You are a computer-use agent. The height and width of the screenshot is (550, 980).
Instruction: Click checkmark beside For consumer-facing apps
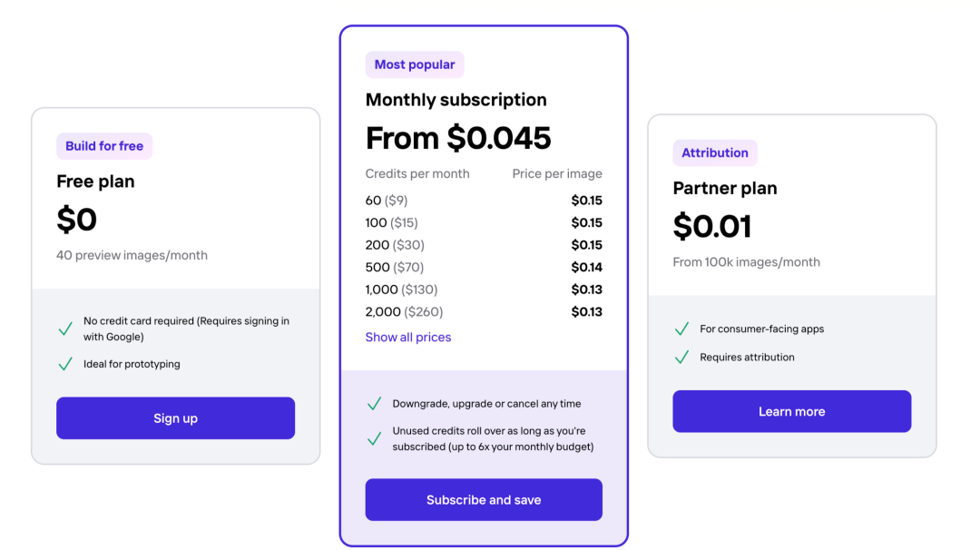pos(681,329)
